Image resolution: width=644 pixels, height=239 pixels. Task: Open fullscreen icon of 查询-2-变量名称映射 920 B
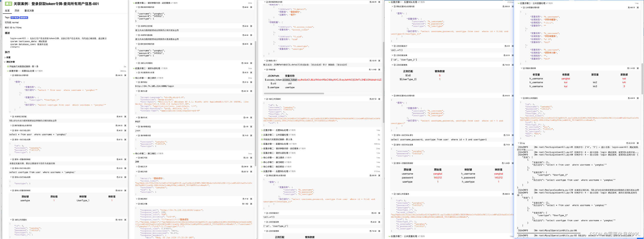pos(125,190)
